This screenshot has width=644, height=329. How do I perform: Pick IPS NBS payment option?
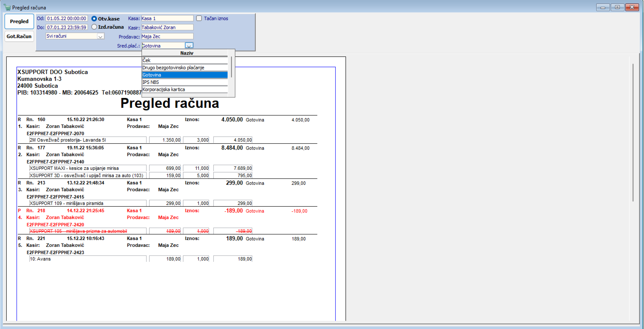click(185, 82)
